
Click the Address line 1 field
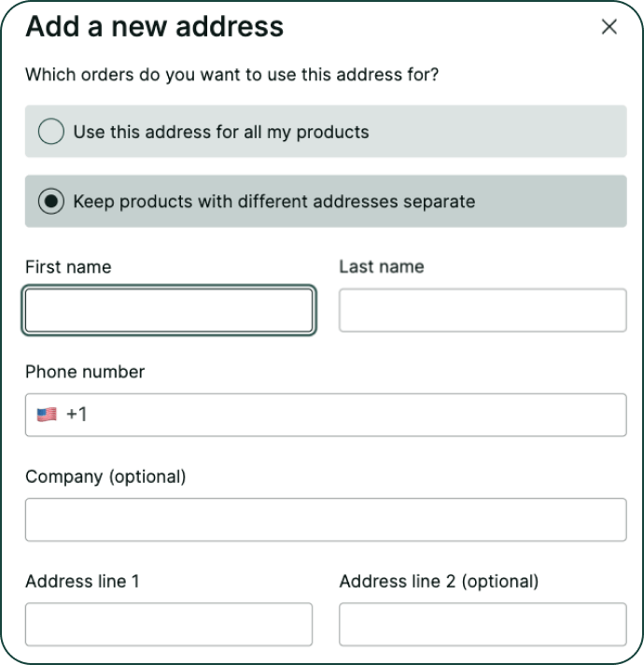point(169,624)
